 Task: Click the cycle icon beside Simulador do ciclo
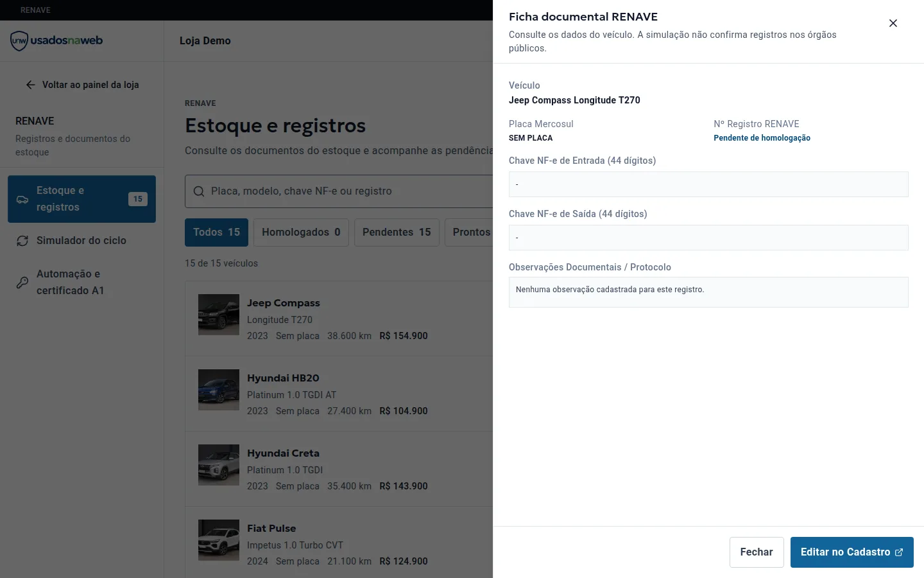point(22,241)
